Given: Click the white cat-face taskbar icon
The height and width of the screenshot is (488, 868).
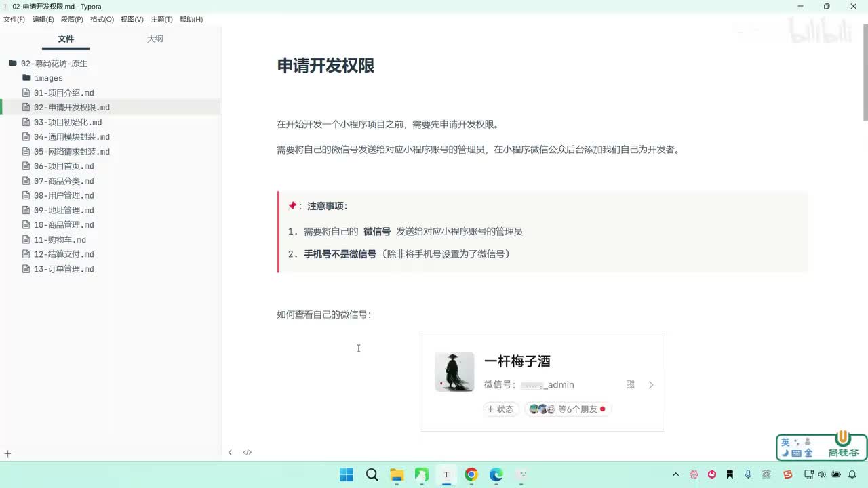Looking at the screenshot, I should pos(521,474).
